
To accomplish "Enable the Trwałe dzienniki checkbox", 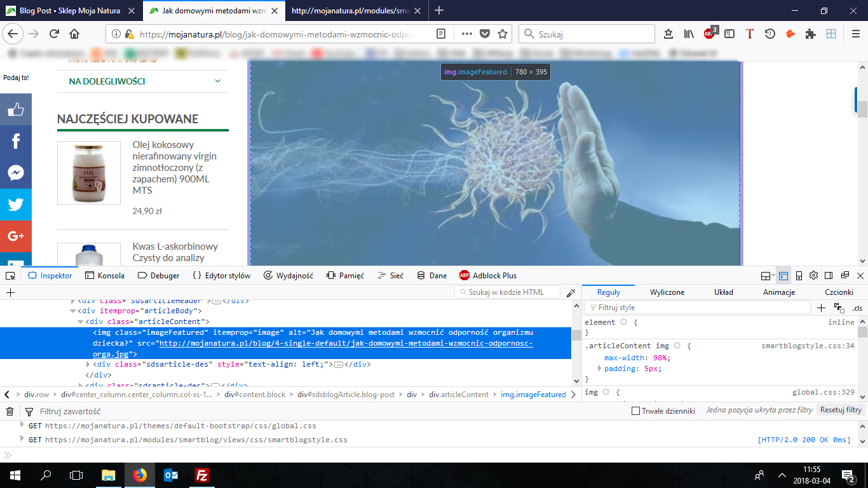I will pyautogui.click(x=635, y=410).
